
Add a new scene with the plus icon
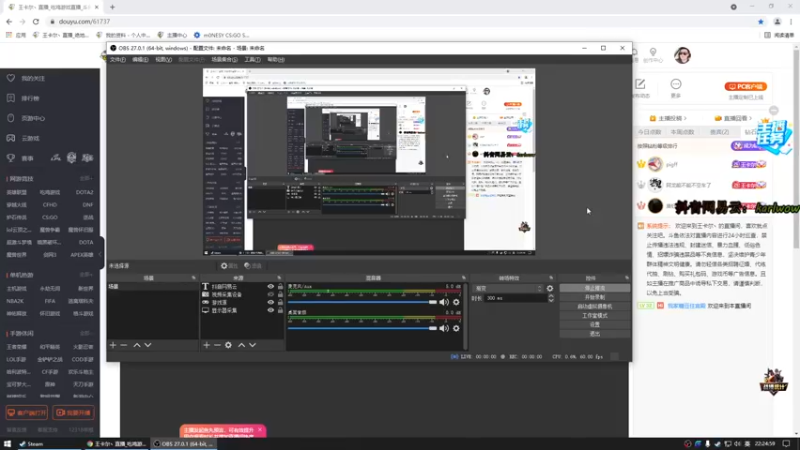[113, 345]
